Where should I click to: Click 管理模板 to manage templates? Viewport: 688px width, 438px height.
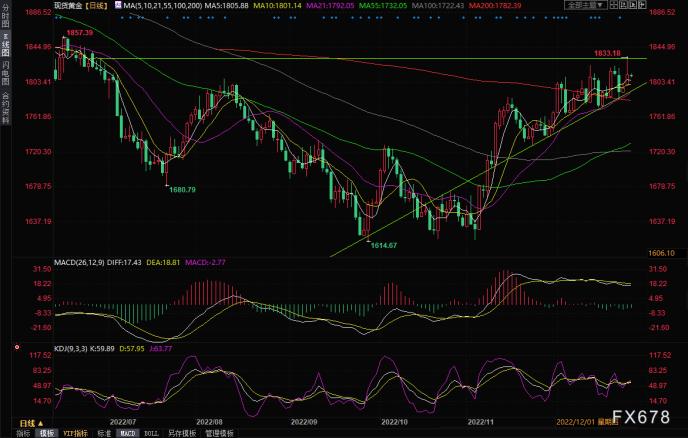(219, 433)
